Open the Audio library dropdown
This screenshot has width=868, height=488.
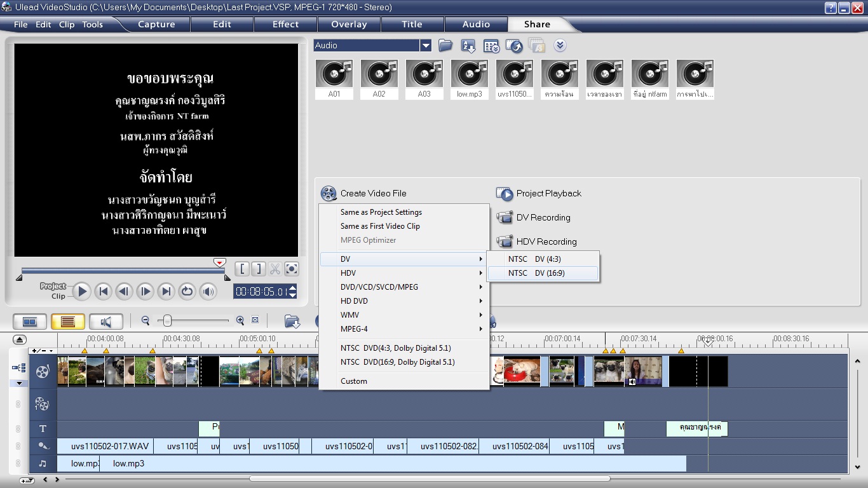(426, 46)
